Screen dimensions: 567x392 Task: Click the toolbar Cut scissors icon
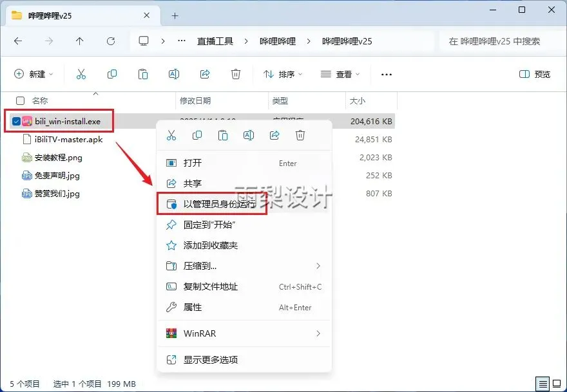tap(81, 74)
